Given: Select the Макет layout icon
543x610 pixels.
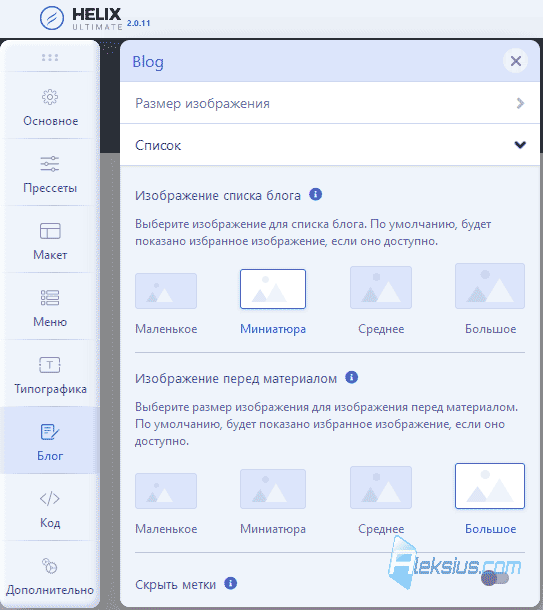Looking at the screenshot, I should (x=50, y=231).
